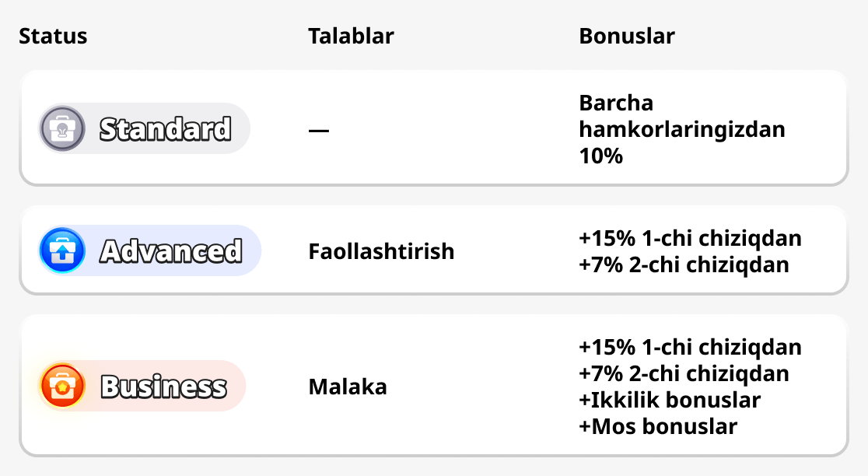Click +15% 1-chi chiziqdan in Business row
Screen dimensions: 868x476
690,346
